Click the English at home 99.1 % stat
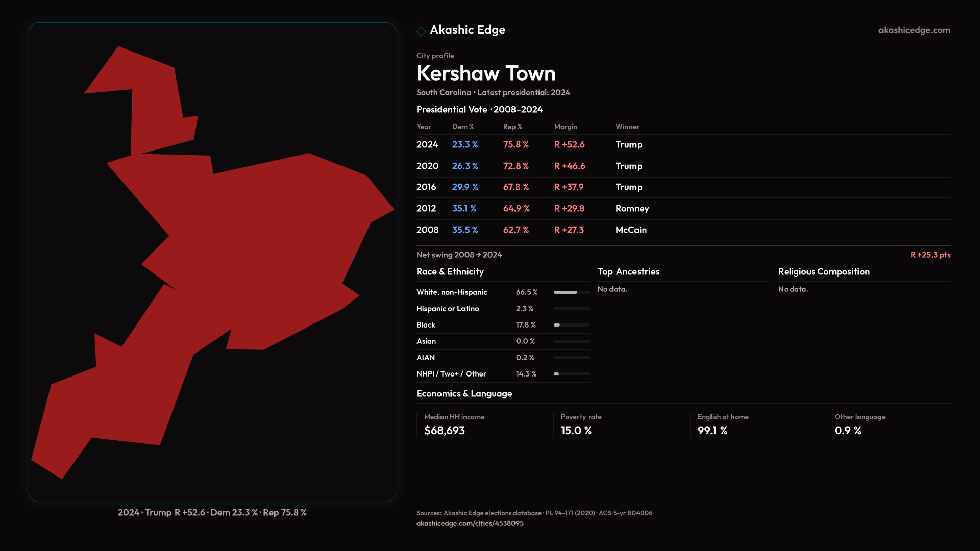980x551 pixels. coord(712,431)
